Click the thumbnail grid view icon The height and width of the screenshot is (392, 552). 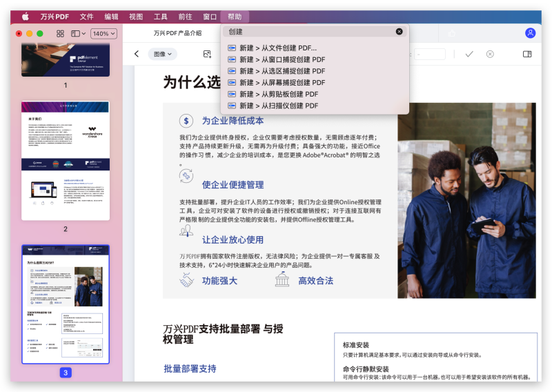(60, 33)
